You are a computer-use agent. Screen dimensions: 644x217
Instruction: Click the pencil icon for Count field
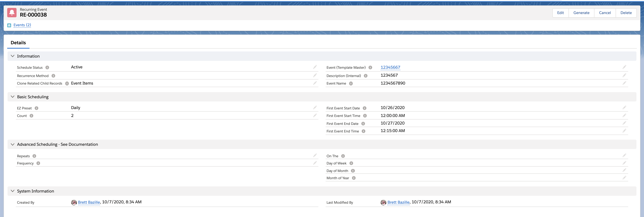[315, 115]
